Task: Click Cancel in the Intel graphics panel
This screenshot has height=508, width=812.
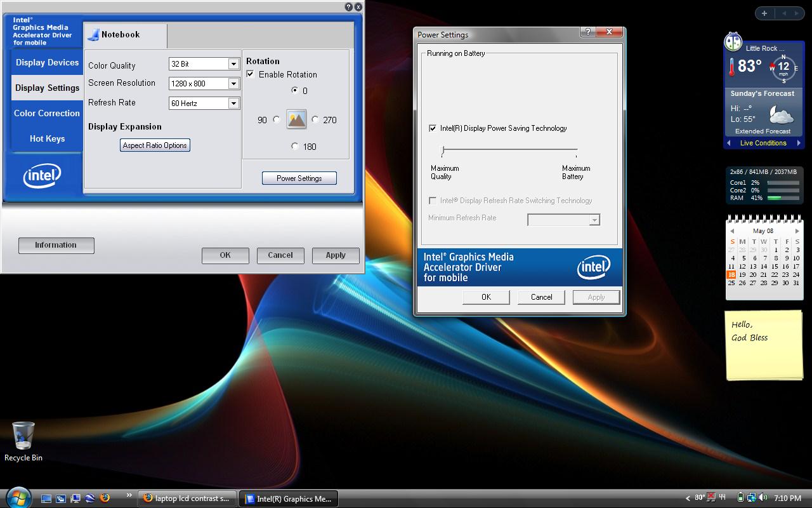Action: coord(280,255)
